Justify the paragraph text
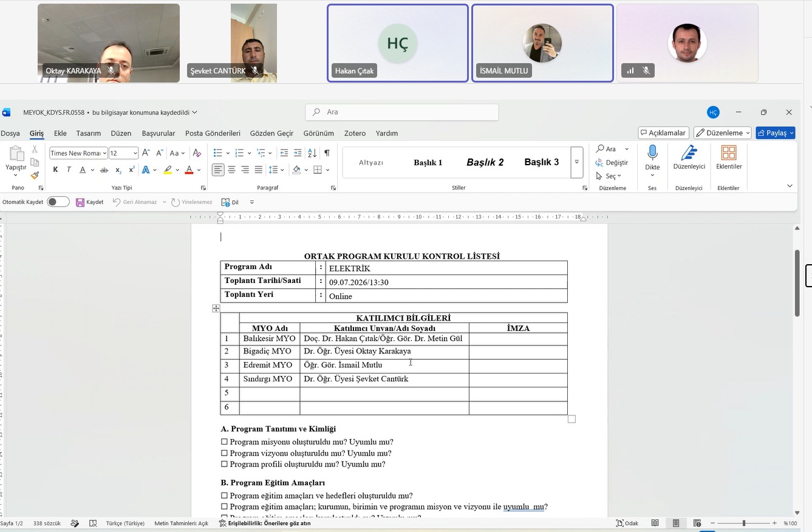This screenshot has width=812, height=532. 258,170
